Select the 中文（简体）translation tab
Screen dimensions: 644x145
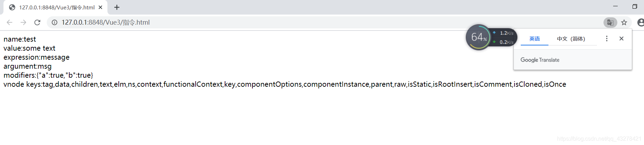[571, 39]
